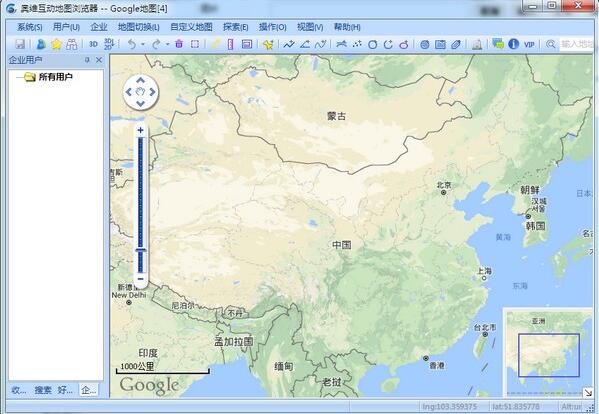Screen dimensions: 599x414
Task: Click the magnifier search icon
Action: click(x=550, y=44)
